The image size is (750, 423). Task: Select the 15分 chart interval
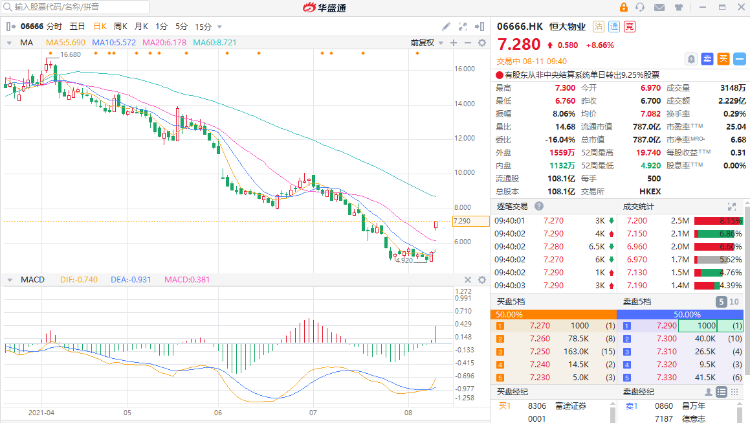(x=203, y=26)
